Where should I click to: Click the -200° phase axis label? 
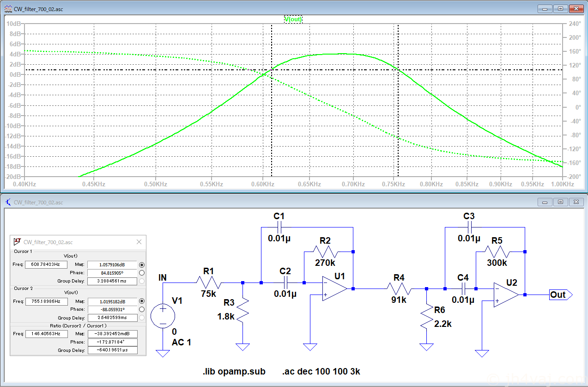[x=575, y=177]
